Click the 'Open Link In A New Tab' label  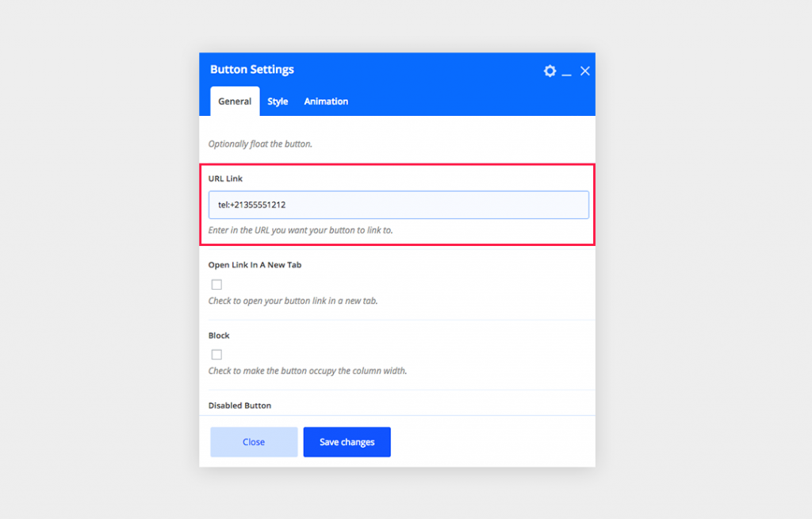[255, 265]
